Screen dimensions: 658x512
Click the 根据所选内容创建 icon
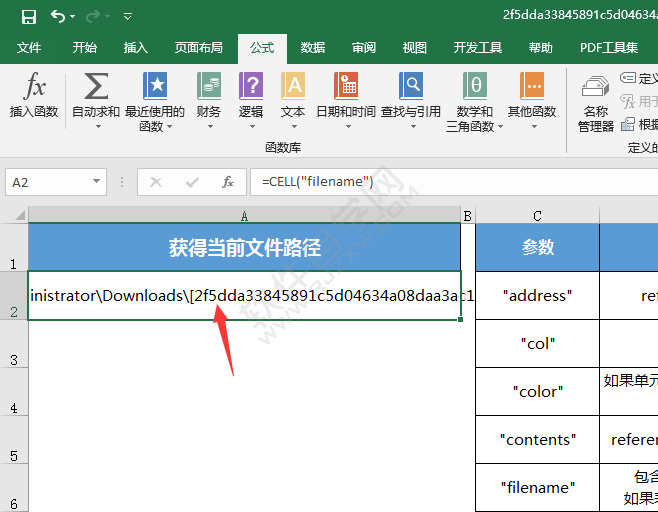pyautogui.click(x=628, y=124)
